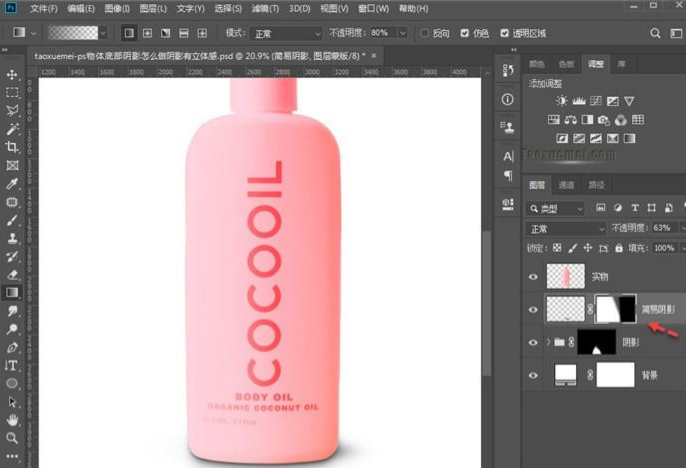The image size is (686, 468).
Task: Hide the 实物 layer with its eye icon
Action: pyautogui.click(x=533, y=277)
